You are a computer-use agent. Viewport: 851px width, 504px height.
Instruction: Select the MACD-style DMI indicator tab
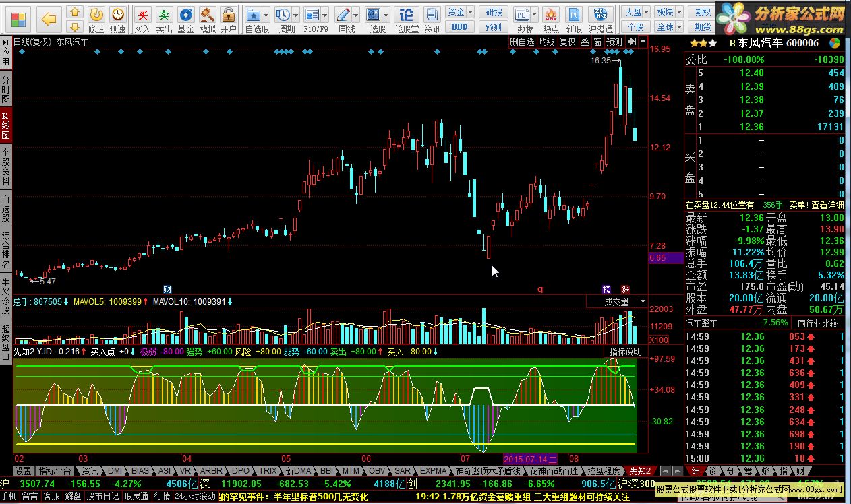[115, 470]
